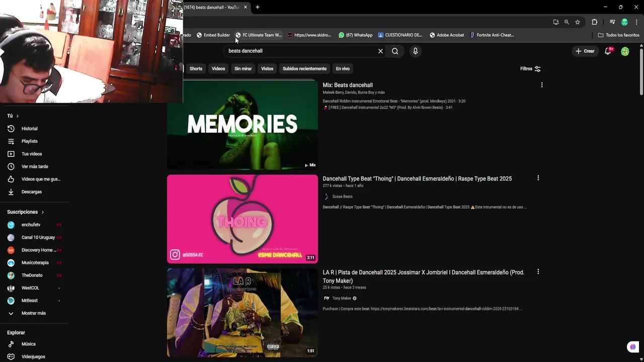Select the Videos filter chip
Screen dimensions: 644x362
point(218,69)
